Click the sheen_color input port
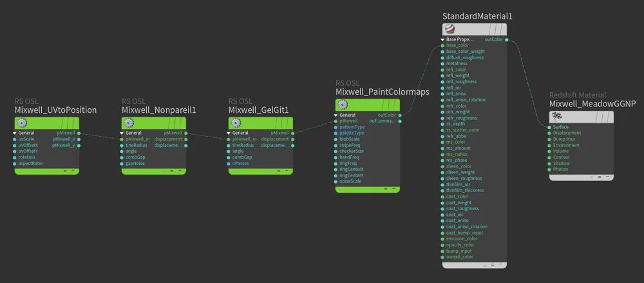The image size is (644, 283). [442, 166]
